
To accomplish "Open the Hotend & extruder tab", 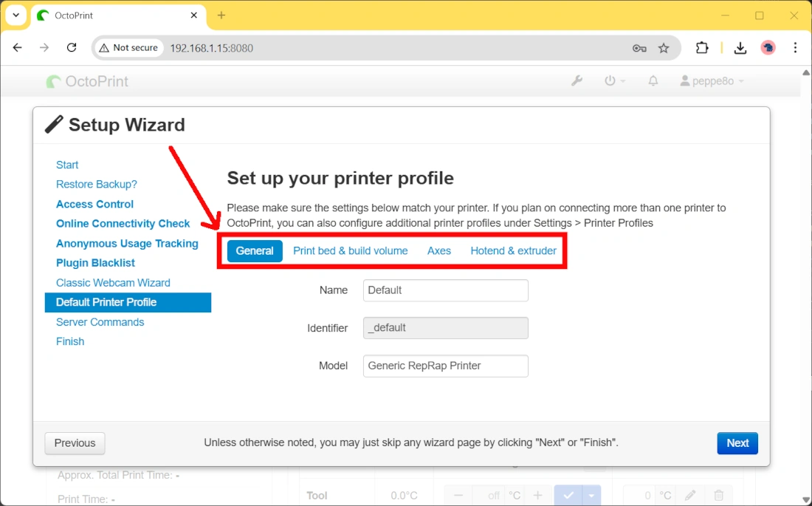I will coord(513,251).
